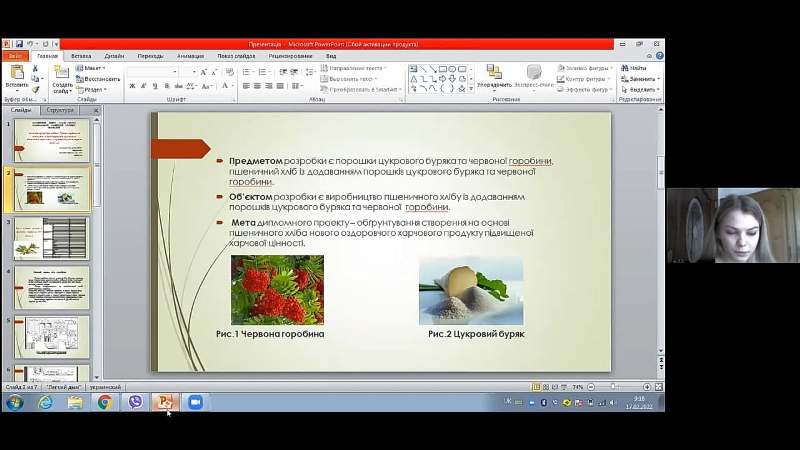Open the Slide Show (Показ слайдов) ribbon tab

click(236, 56)
